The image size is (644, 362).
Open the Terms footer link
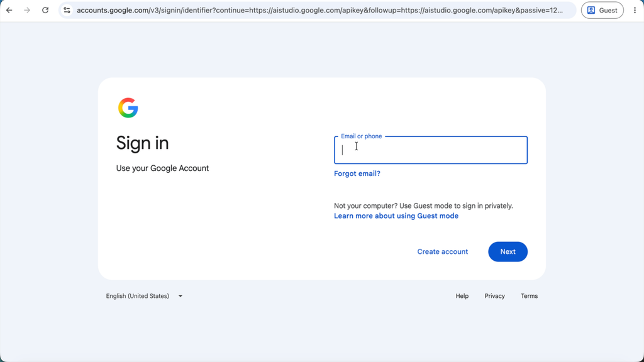pos(529,296)
